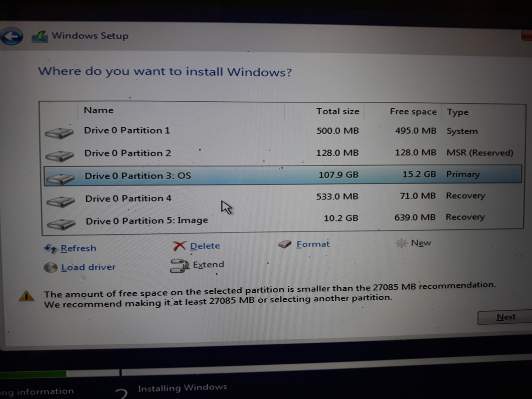Viewport: 532px width, 399px height.
Task: Click the Name column header
Action: tap(98, 110)
